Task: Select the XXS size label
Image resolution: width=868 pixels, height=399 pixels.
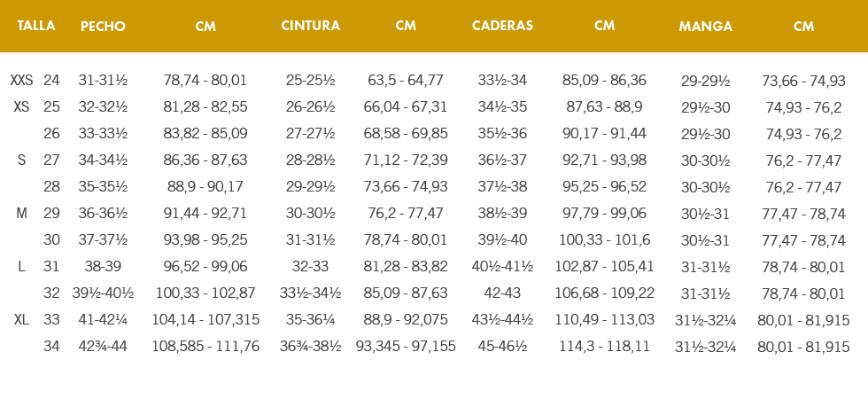Action: 21,81
